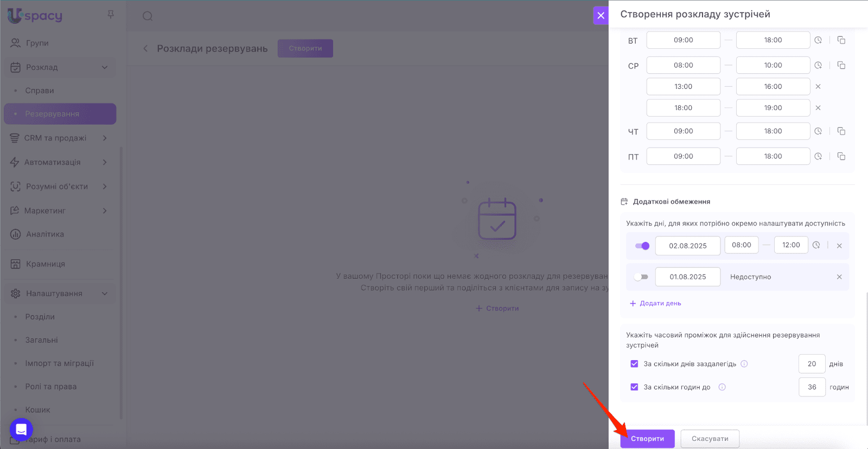The width and height of the screenshot is (868, 449).
Task: Toggle availability switch for 02.08.2025
Action: pyautogui.click(x=642, y=246)
